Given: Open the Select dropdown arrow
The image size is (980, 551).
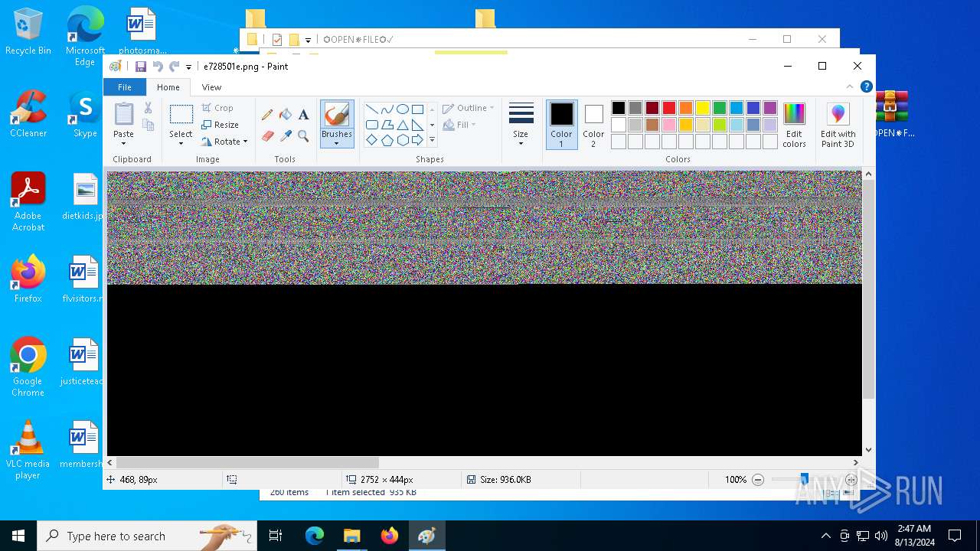Looking at the screenshot, I should point(181,143).
